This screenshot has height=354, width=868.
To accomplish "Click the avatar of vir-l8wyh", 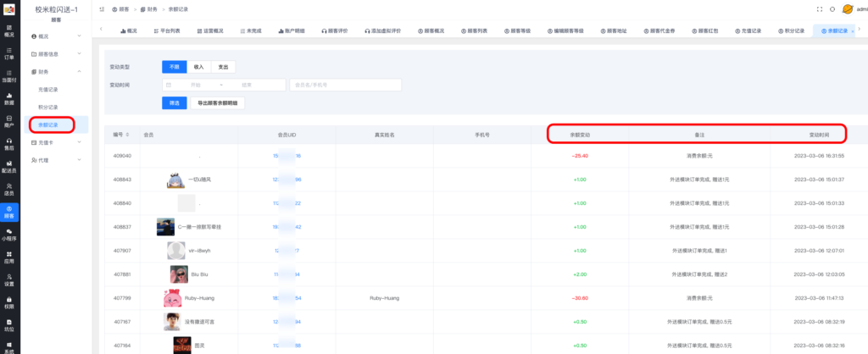I will 176,251.
